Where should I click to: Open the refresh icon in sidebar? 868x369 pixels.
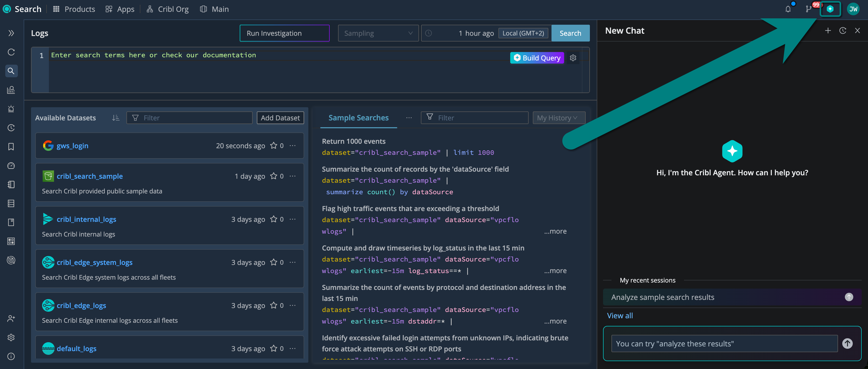(x=11, y=52)
